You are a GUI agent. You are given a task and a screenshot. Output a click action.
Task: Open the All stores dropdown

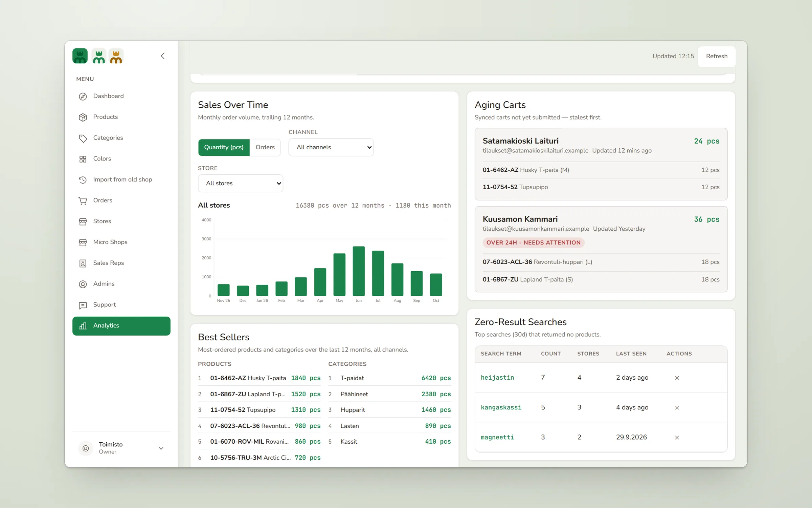coord(241,183)
